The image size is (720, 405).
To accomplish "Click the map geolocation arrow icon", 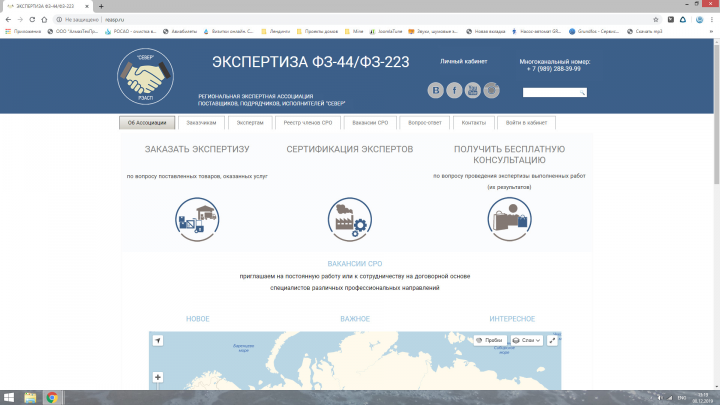I will (x=158, y=340).
